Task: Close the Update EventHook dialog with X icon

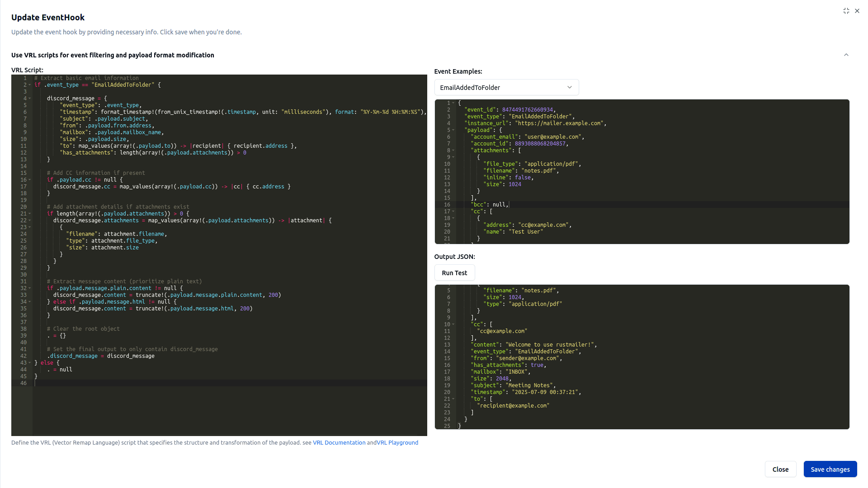Action: [857, 11]
